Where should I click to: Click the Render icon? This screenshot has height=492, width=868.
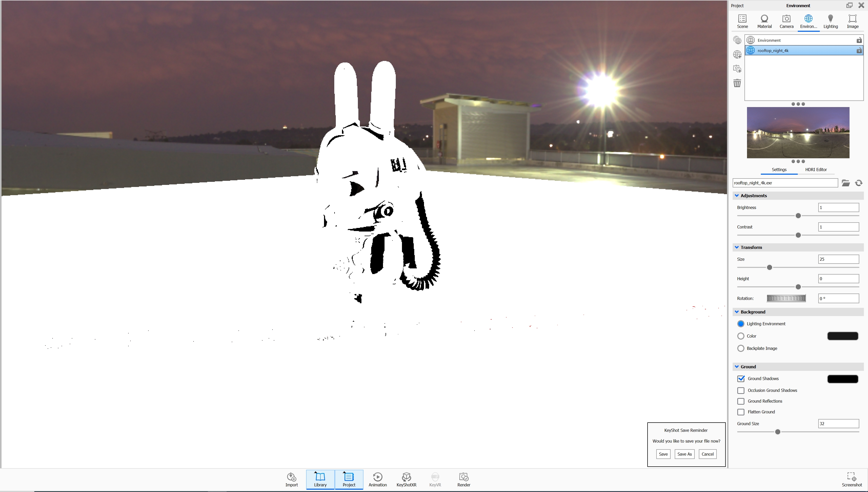pyautogui.click(x=463, y=479)
